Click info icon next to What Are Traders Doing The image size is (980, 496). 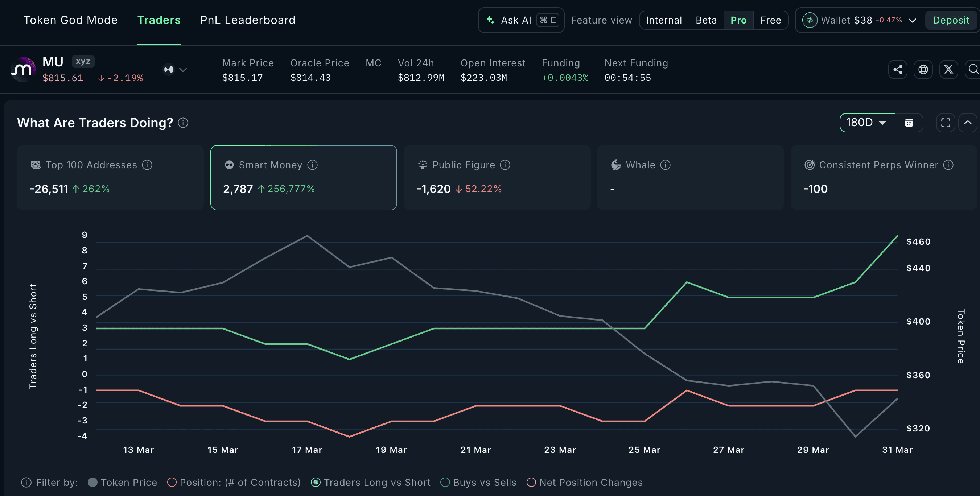183,123
